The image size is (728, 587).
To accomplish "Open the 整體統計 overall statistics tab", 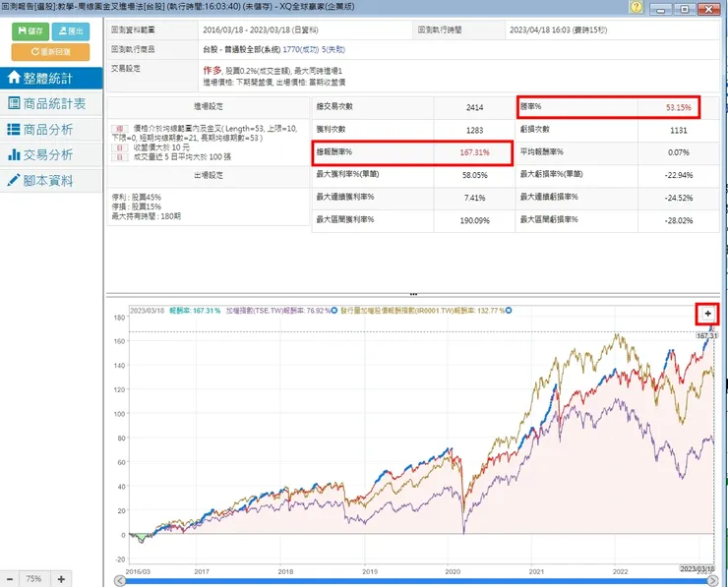I will [x=50, y=78].
